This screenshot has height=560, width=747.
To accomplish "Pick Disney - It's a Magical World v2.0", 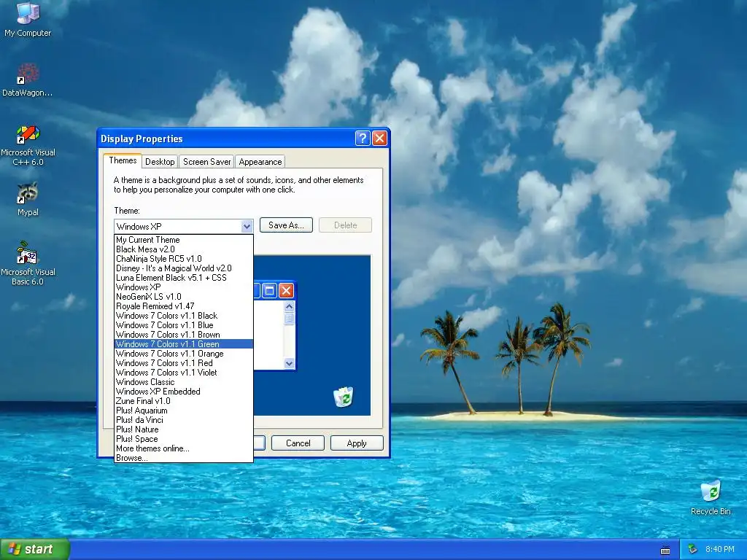I will coord(184,268).
